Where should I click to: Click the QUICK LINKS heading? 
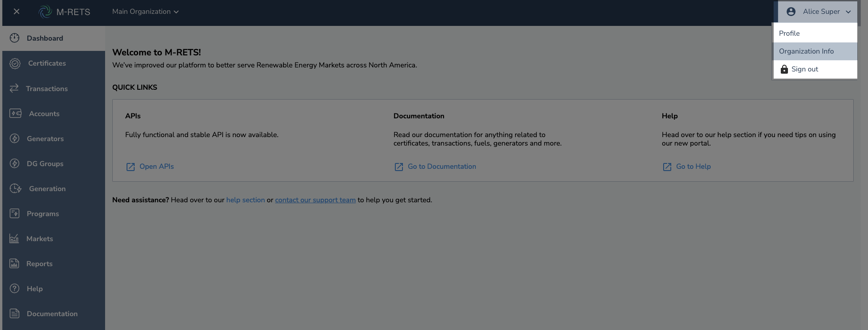pyautogui.click(x=135, y=88)
